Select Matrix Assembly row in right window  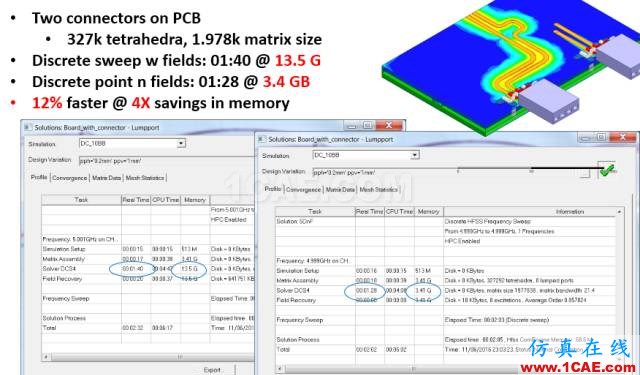point(446,281)
